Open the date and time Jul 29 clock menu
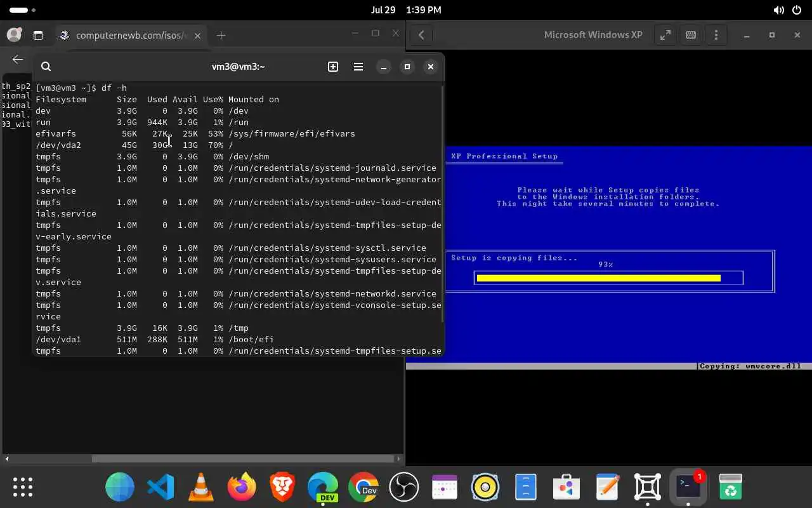The image size is (812, 508). point(406,10)
